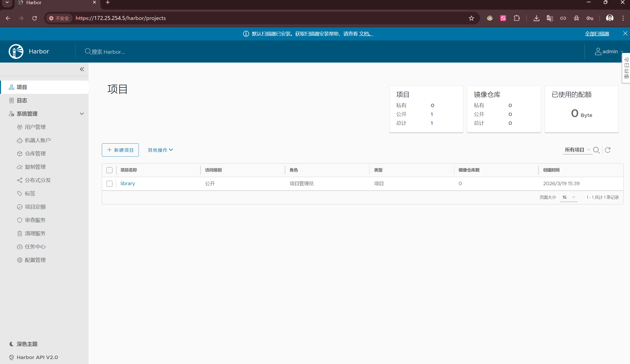Collapse the 系统管理 menu section
This screenshot has height=364, width=630.
coord(82,114)
